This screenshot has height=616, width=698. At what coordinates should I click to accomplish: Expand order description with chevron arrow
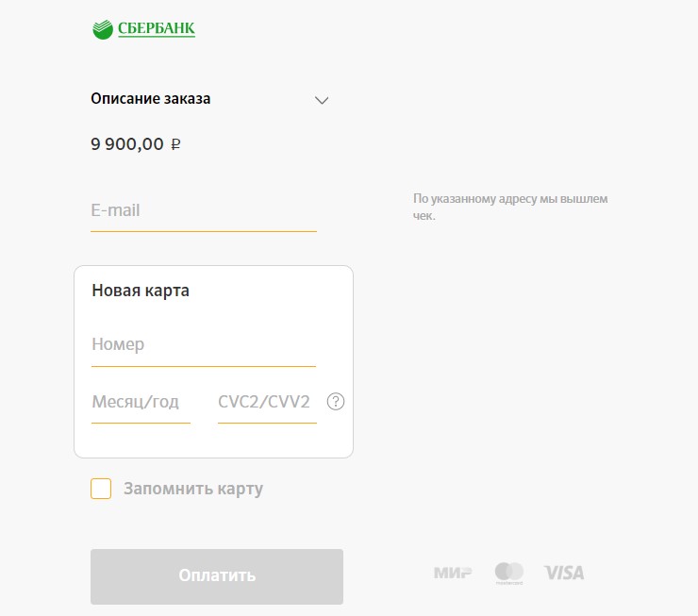coord(322,100)
